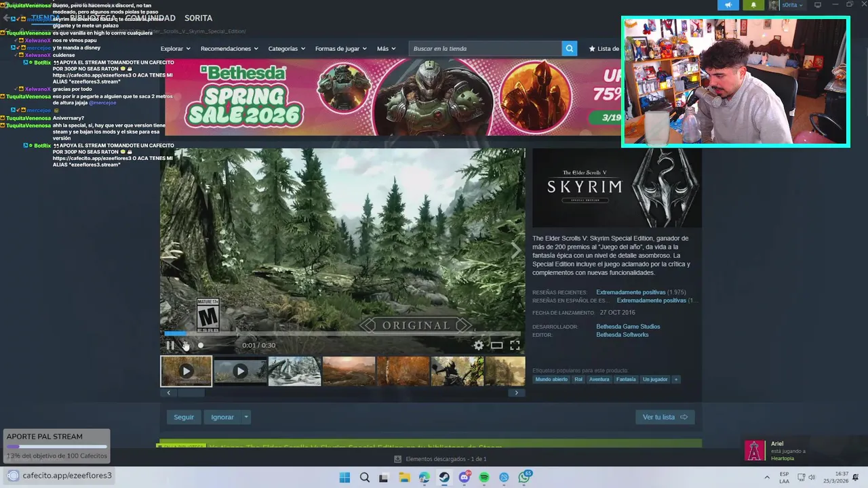Open Bethesda Spring Sale 2026 banner
The height and width of the screenshot is (488, 868).
point(393,98)
